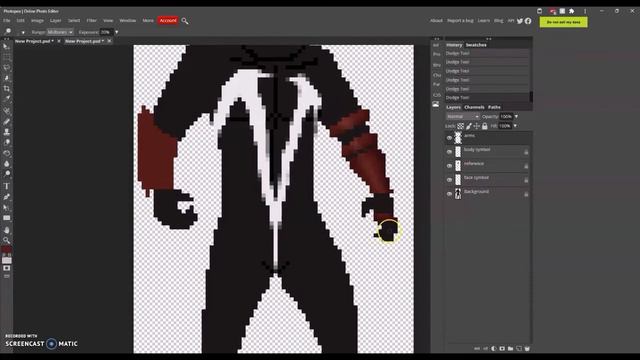Toggle lock position icon
Viewport: 640px width, 360px height.
[x=476, y=126]
